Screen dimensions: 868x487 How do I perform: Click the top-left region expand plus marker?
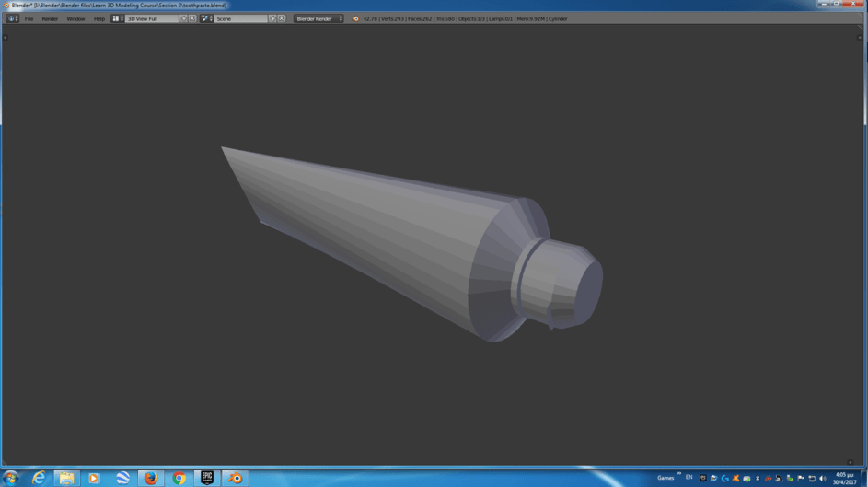click(5, 38)
